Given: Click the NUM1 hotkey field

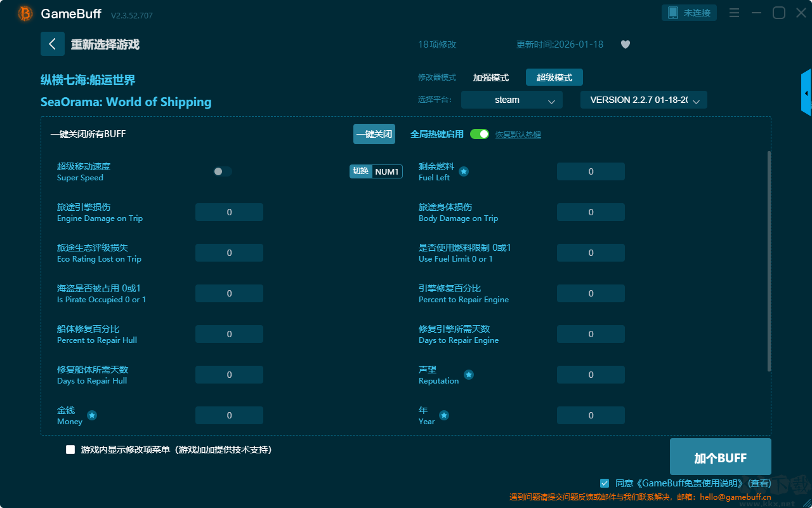Looking at the screenshot, I should pyautogui.click(x=387, y=171).
